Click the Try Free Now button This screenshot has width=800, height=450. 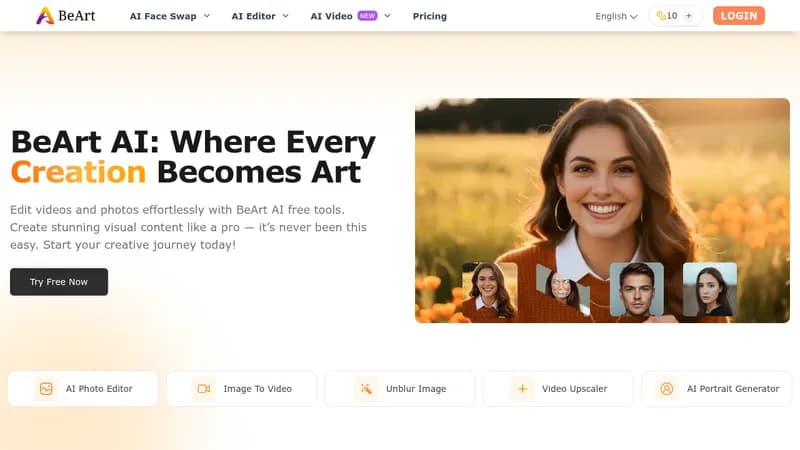(x=59, y=282)
